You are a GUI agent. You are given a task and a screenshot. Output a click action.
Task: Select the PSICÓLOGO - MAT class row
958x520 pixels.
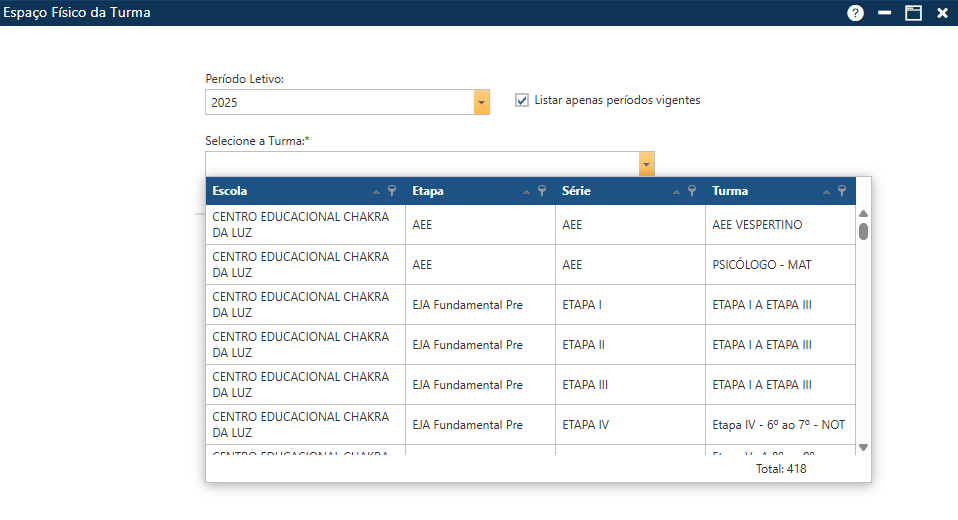(761, 265)
